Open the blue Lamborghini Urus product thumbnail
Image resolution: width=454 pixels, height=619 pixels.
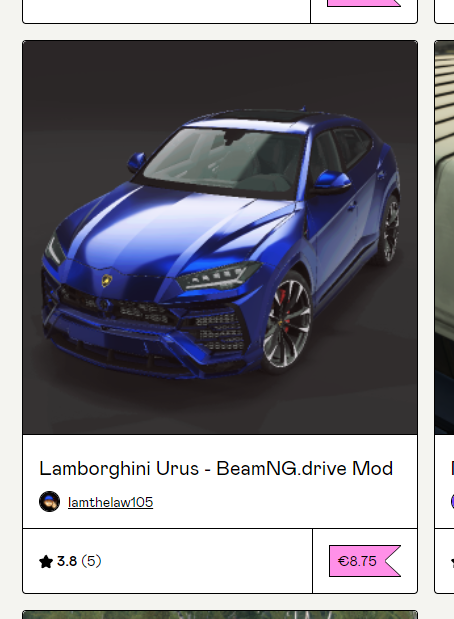(x=220, y=237)
